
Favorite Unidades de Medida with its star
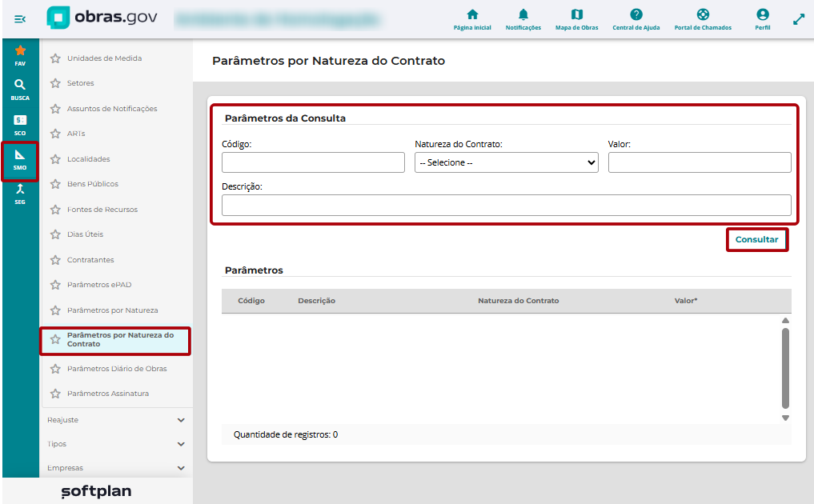click(55, 58)
